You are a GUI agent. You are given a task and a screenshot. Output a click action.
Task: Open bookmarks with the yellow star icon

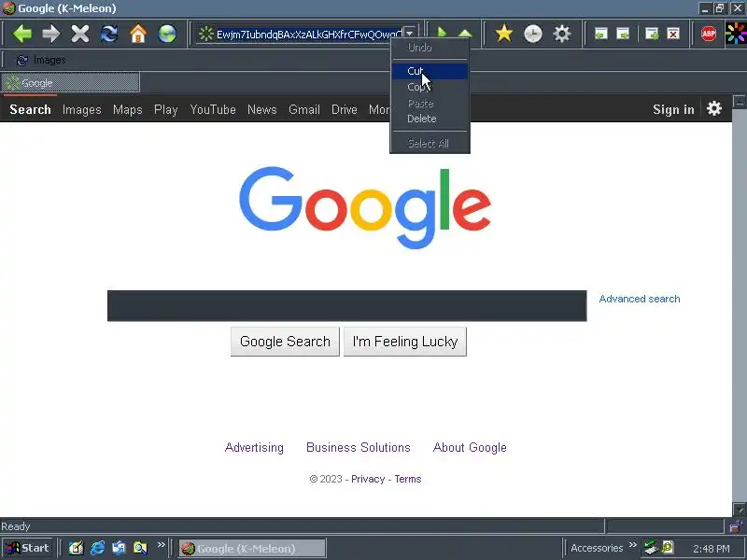pos(504,34)
